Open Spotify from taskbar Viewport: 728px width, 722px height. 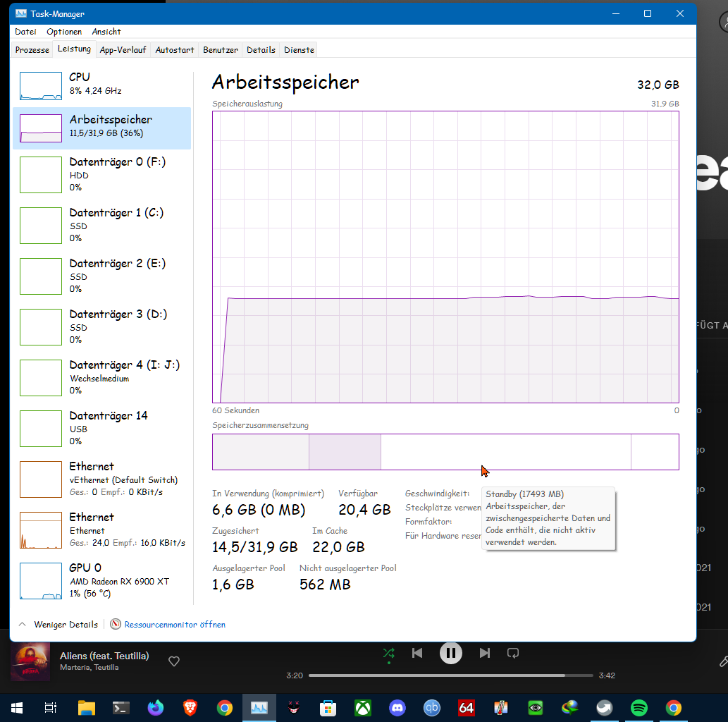pyautogui.click(x=639, y=708)
